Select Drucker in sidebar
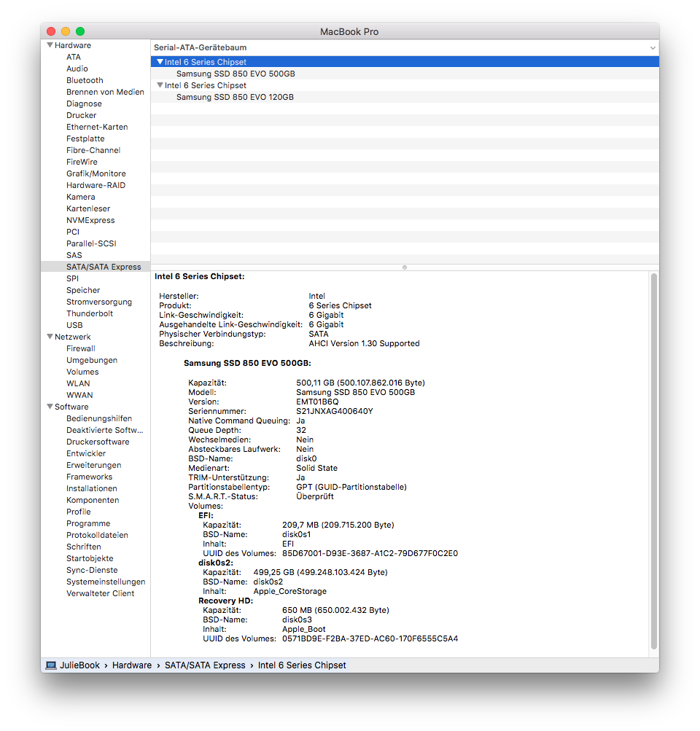Viewport: 700px width, 731px height. click(x=81, y=115)
